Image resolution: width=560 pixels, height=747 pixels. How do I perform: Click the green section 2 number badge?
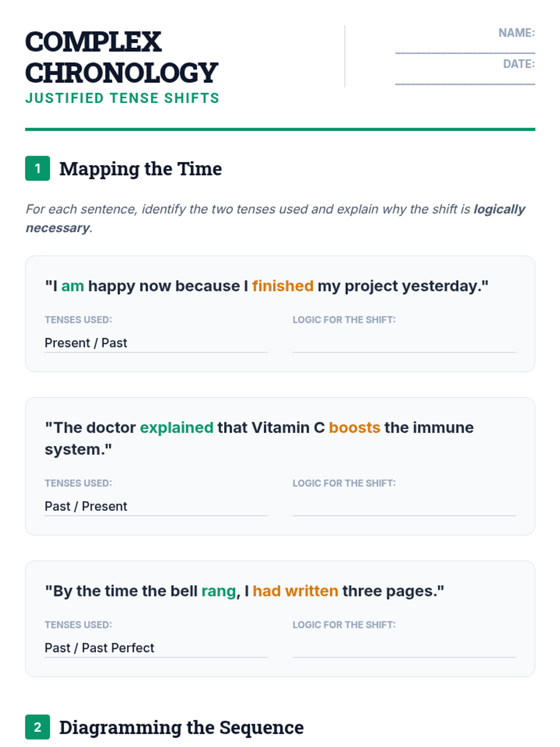(37, 727)
